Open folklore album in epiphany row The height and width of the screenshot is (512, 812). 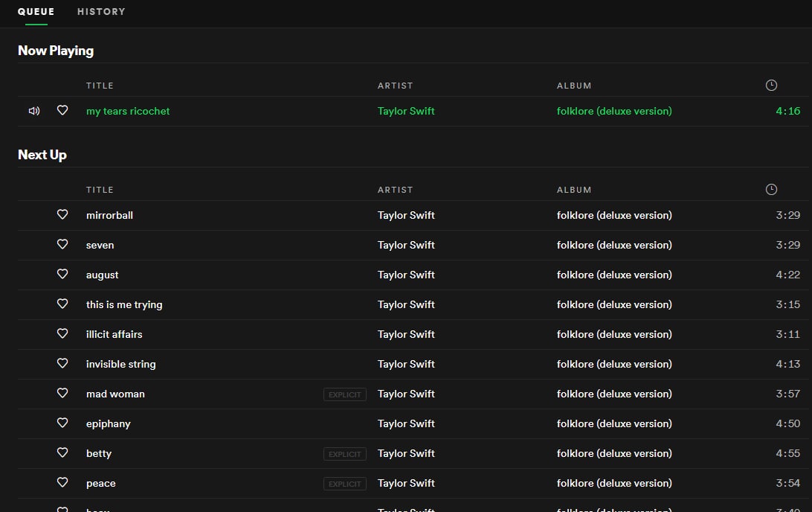[614, 424]
